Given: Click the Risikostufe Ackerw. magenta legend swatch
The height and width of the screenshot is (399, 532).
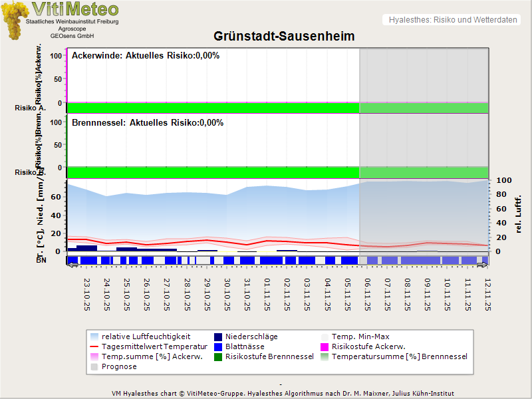Looking at the screenshot, I should [325, 347].
